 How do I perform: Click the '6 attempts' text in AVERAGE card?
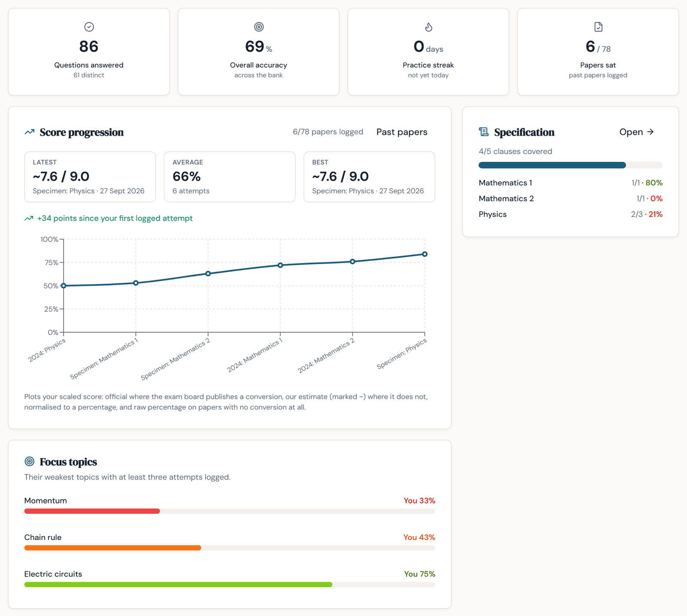[191, 191]
